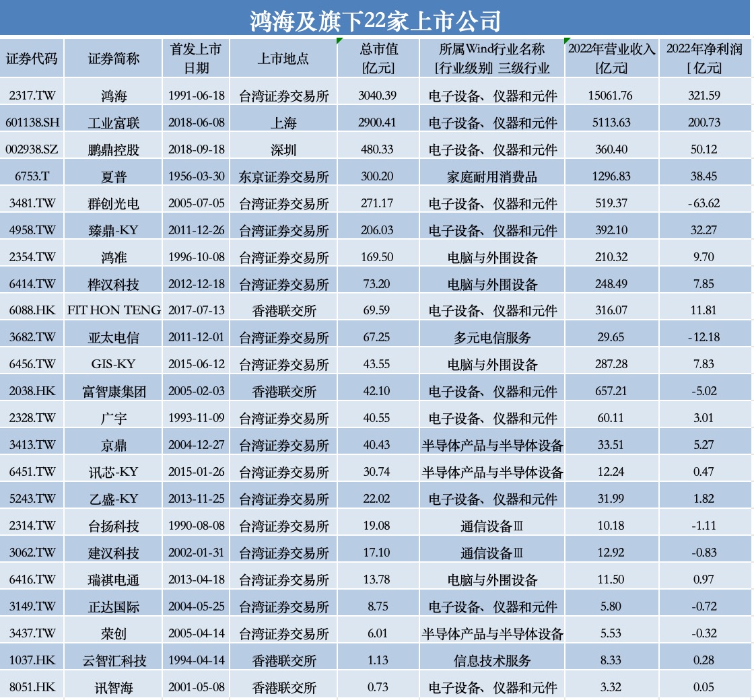Click the listing date 1996-10-08
Screen dimensions: 754x700
tap(196, 257)
